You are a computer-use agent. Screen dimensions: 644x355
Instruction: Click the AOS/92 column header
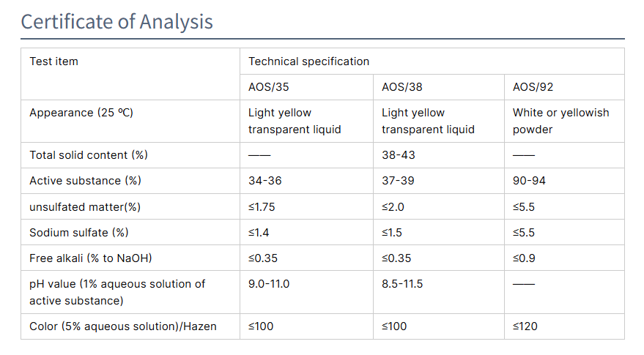coord(533,87)
